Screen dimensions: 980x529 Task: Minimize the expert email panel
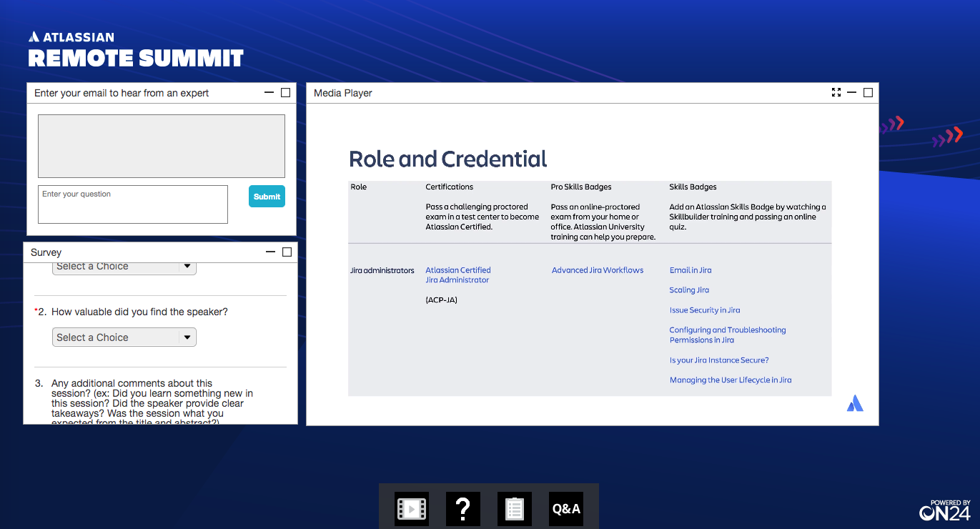[x=269, y=92]
